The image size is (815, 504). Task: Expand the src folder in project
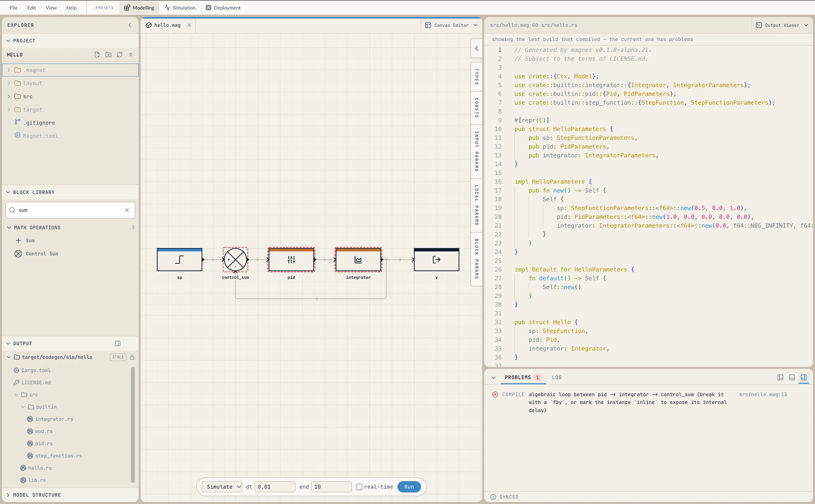pyautogui.click(x=9, y=96)
